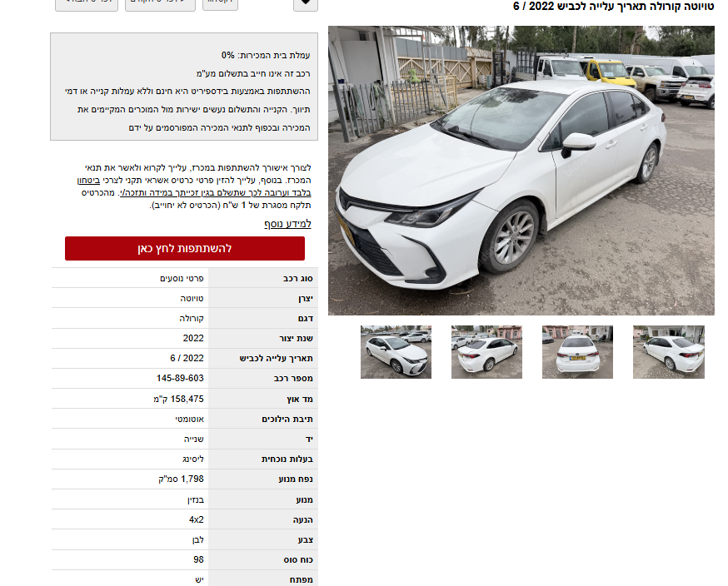Click the ownership value ליסינג
The width and height of the screenshot is (728, 586).
[192, 459]
